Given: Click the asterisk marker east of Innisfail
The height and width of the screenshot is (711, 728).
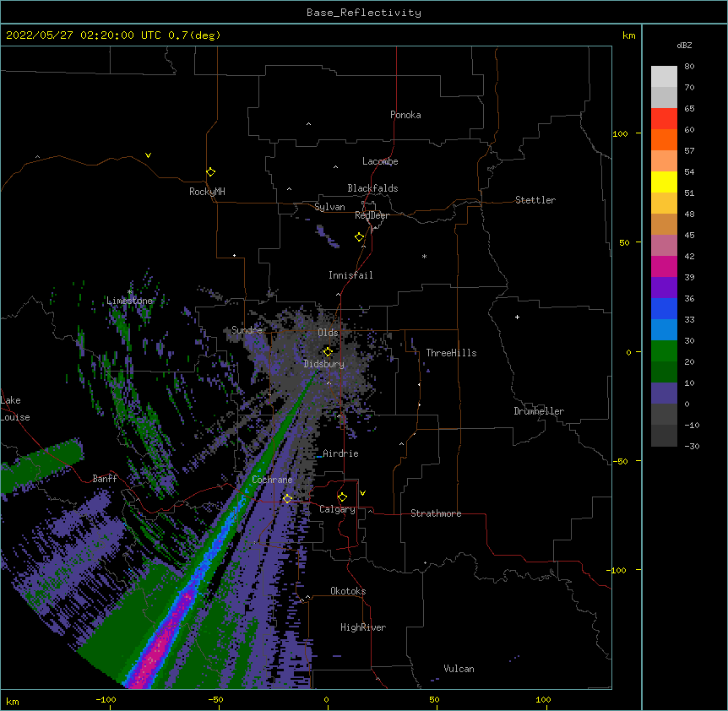Looking at the screenshot, I should [424, 256].
